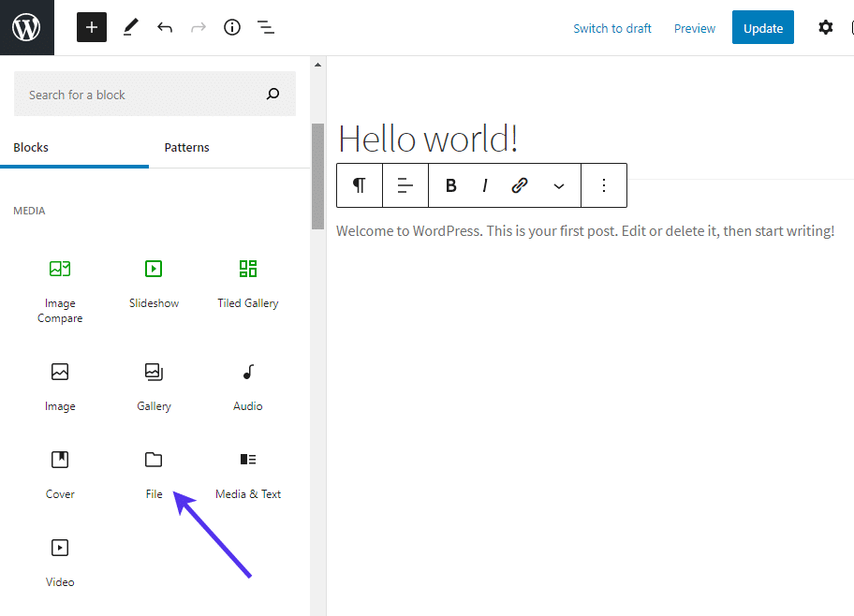Open the List View outline
This screenshot has width=854, height=616.
(266, 27)
